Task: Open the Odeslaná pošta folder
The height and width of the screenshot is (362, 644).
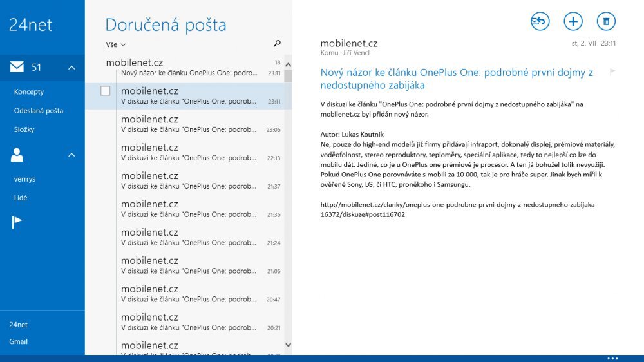Action: point(39,111)
